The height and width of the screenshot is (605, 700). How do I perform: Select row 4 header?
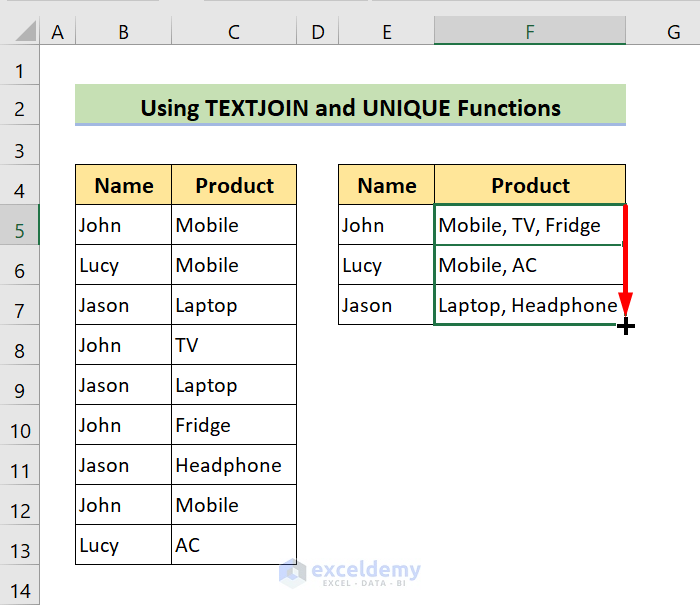click(20, 185)
